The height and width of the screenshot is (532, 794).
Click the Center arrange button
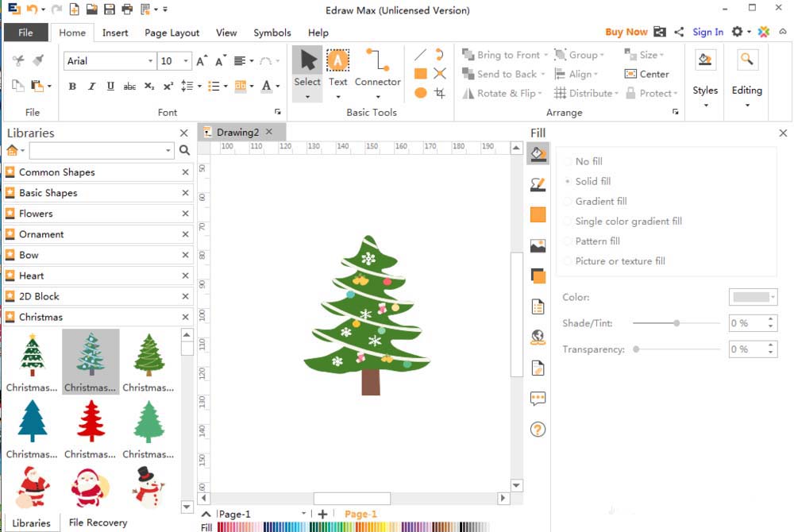click(x=646, y=74)
